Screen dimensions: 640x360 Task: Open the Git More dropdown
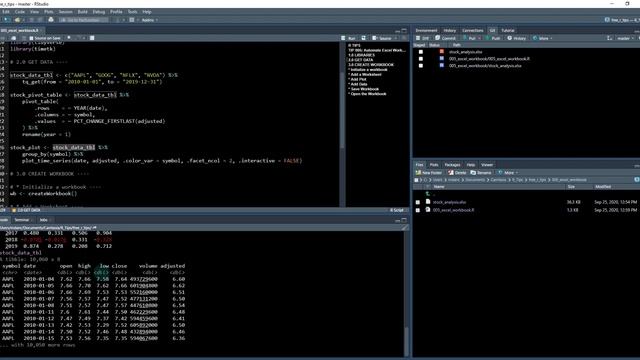pos(543,38)
